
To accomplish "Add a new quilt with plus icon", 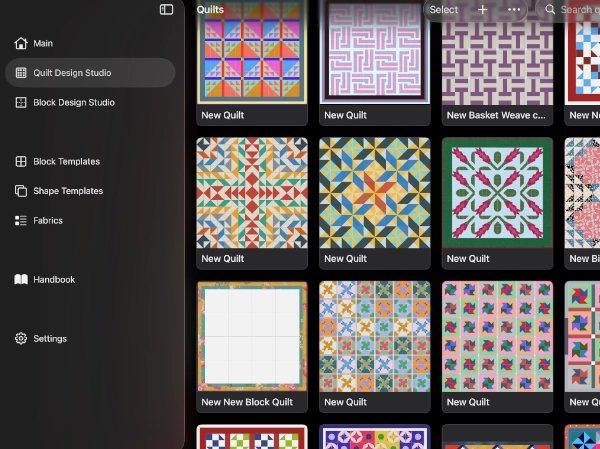I will coord(483,10).
